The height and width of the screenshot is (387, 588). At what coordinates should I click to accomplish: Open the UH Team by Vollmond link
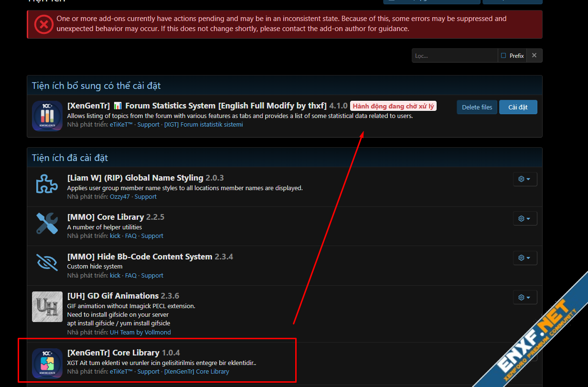click(140, 333)
